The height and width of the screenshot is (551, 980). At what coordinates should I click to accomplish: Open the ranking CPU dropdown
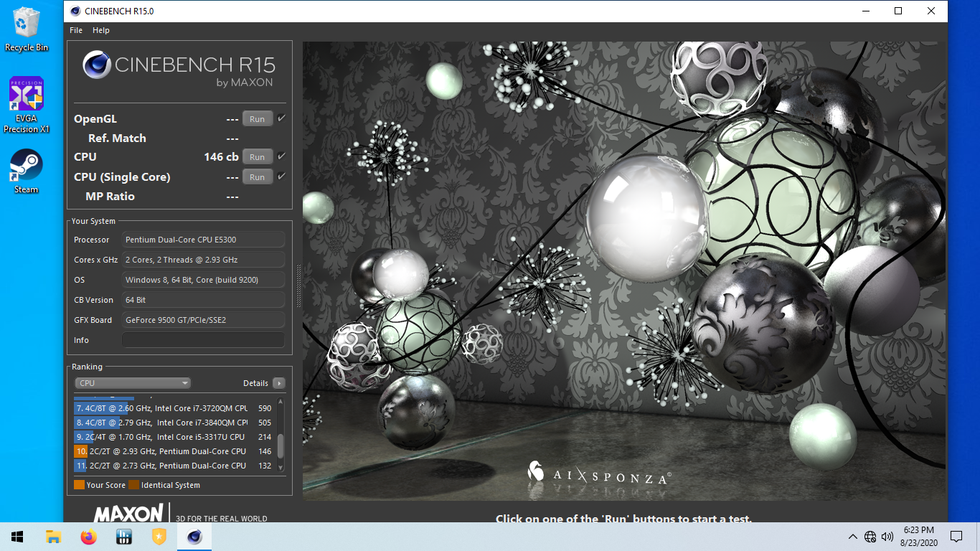tap(133, 383)
